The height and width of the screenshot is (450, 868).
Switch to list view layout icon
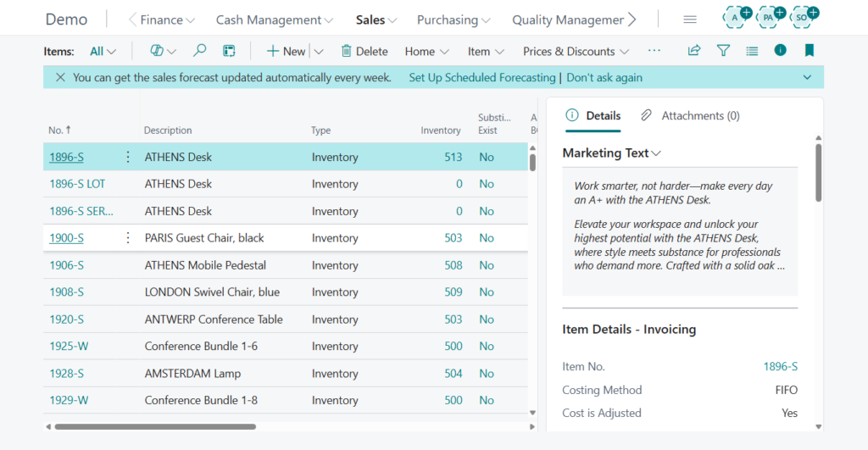tap(752, 51)
